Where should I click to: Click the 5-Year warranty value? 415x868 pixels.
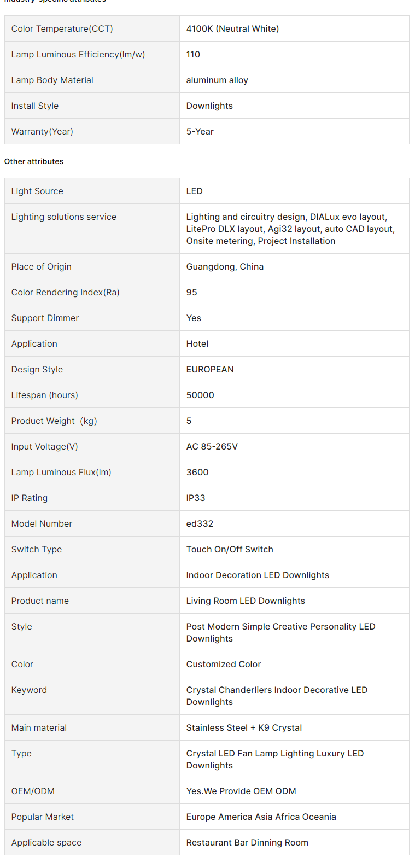(x=200, y=131)
